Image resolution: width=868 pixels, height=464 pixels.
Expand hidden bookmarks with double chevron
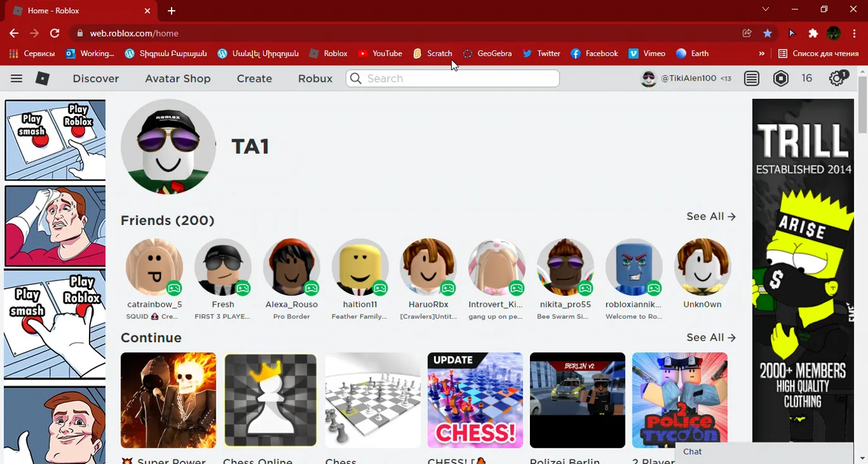tap(762, 54)
